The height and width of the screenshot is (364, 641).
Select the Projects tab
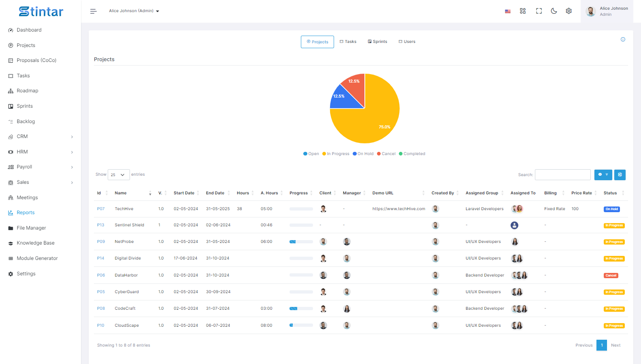317,42
